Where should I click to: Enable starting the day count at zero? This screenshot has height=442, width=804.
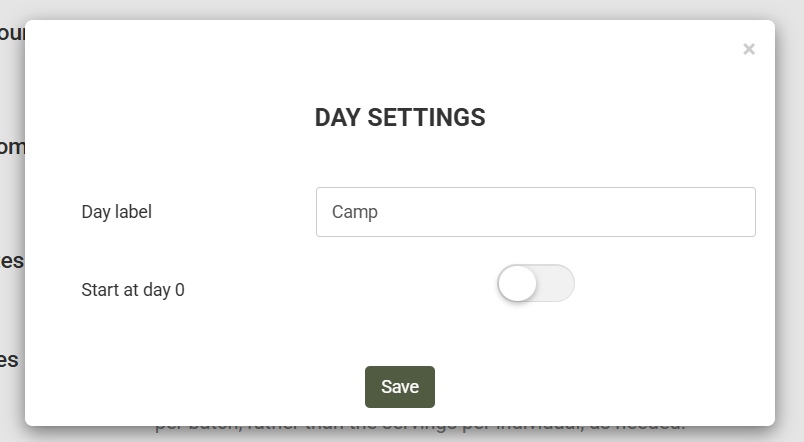coord(535,283)
